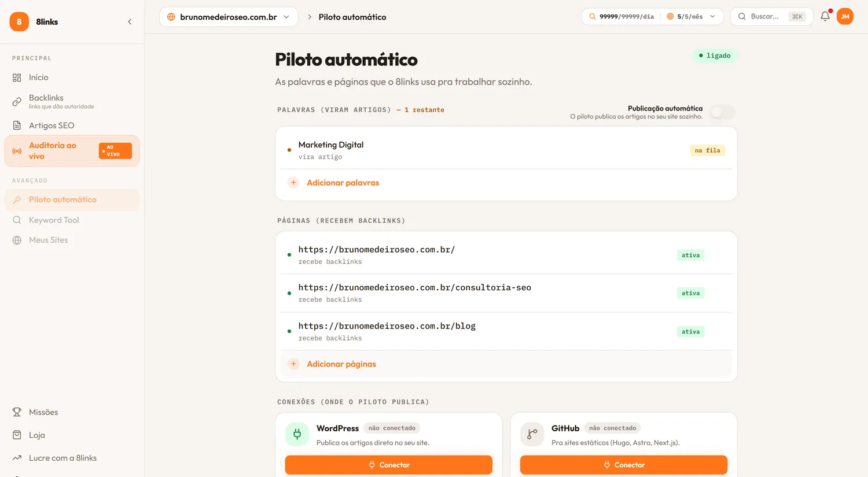The width and height of the screenshot is (868, 477).
Task: Click the GitHub branch icon
Action: pos(532,434)
